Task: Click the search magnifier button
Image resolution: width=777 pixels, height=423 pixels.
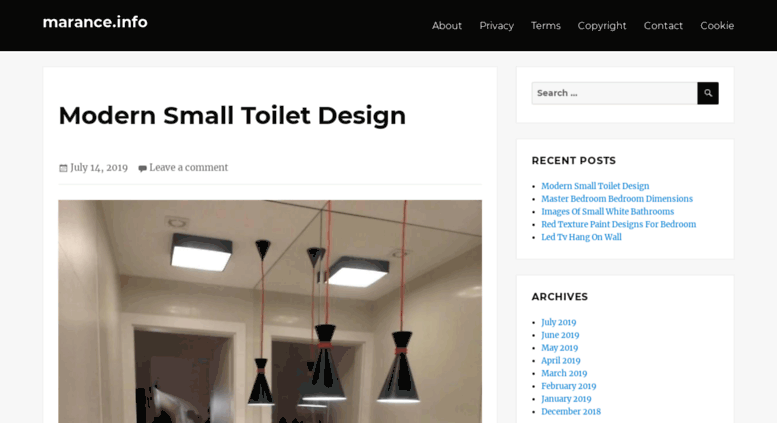Action: [708, 93]
